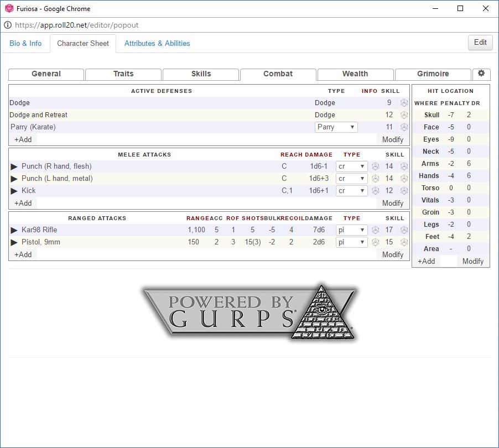The image size is (499, 448).
Task: Roll damage dice for Kar98 Rifle
Action: (376, 230)
